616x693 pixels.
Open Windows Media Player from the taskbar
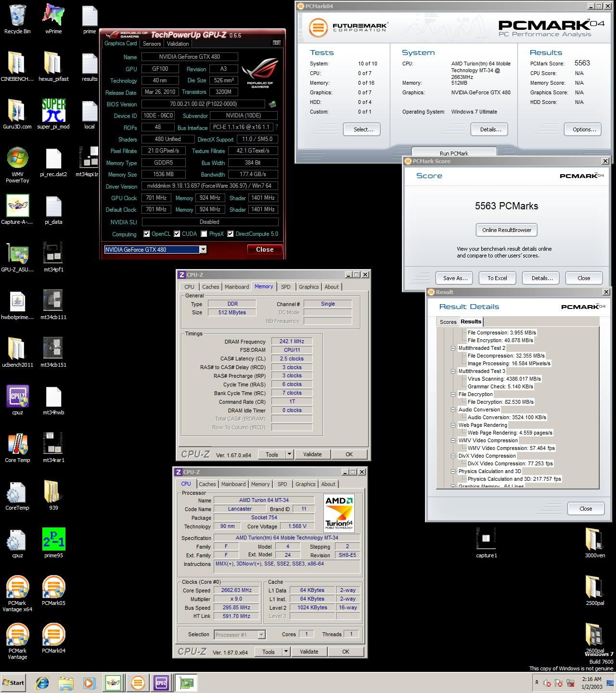pyautogui.click(x=89, y=682)
